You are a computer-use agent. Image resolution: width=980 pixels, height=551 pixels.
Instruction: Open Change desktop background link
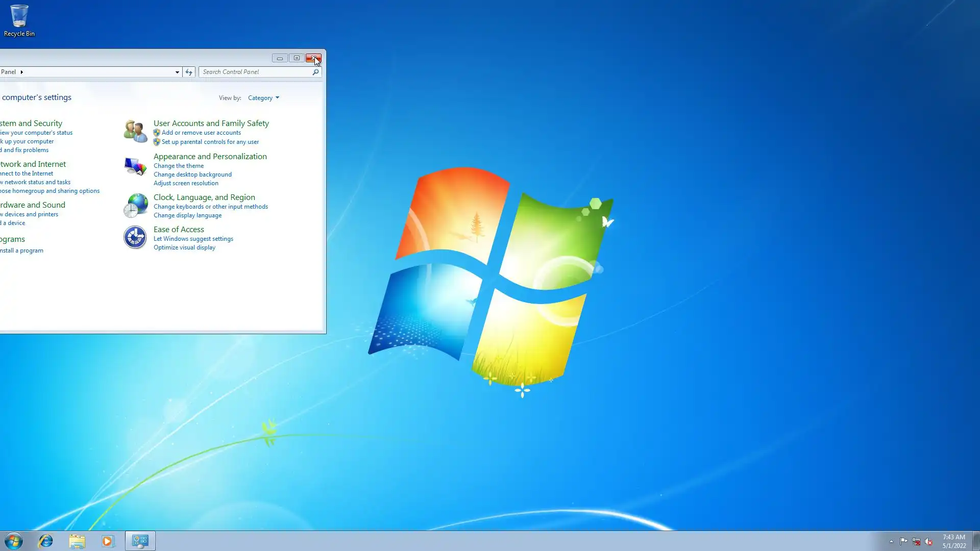tap(192, 174)
